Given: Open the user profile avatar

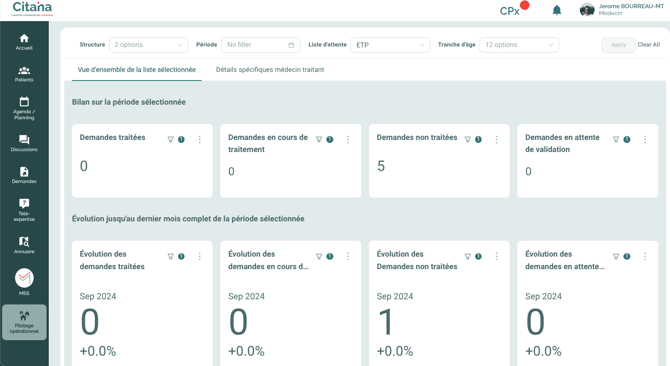Looking at the screenshot, I should [587, 9].
